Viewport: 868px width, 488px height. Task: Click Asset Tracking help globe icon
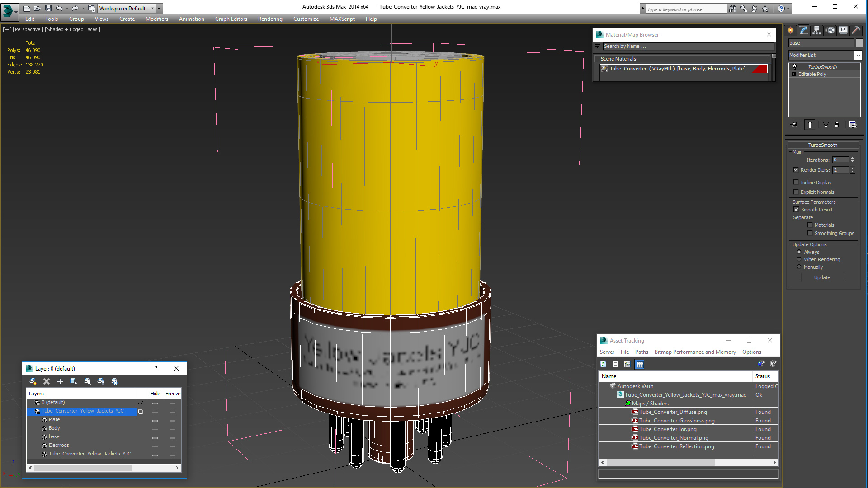[761, 364]
